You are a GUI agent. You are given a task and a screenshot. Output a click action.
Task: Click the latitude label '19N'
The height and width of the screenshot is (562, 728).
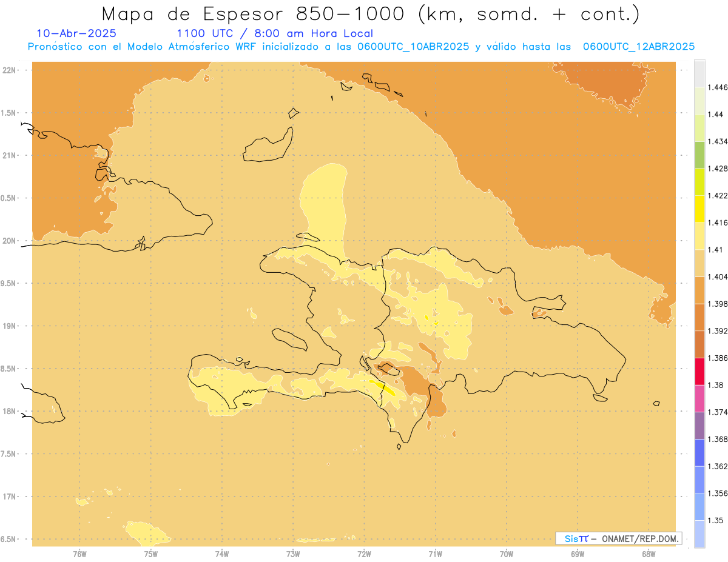[x=10, y=326]
